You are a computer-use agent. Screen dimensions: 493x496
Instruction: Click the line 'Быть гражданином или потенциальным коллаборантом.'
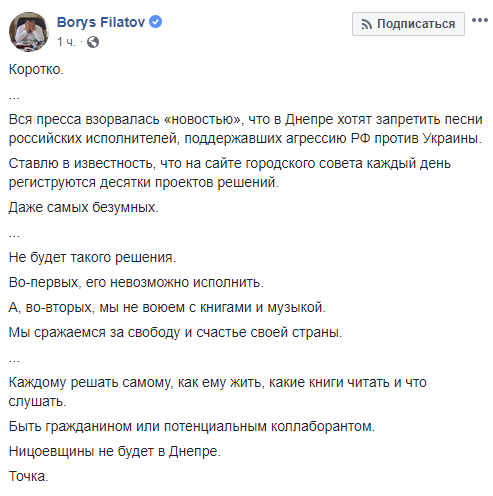coord(192,426)
